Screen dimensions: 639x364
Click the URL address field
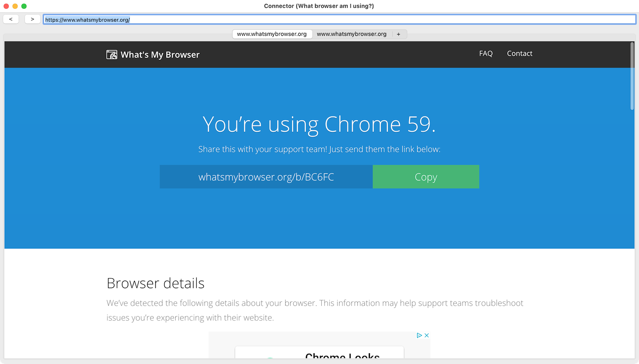coord(339,20)
